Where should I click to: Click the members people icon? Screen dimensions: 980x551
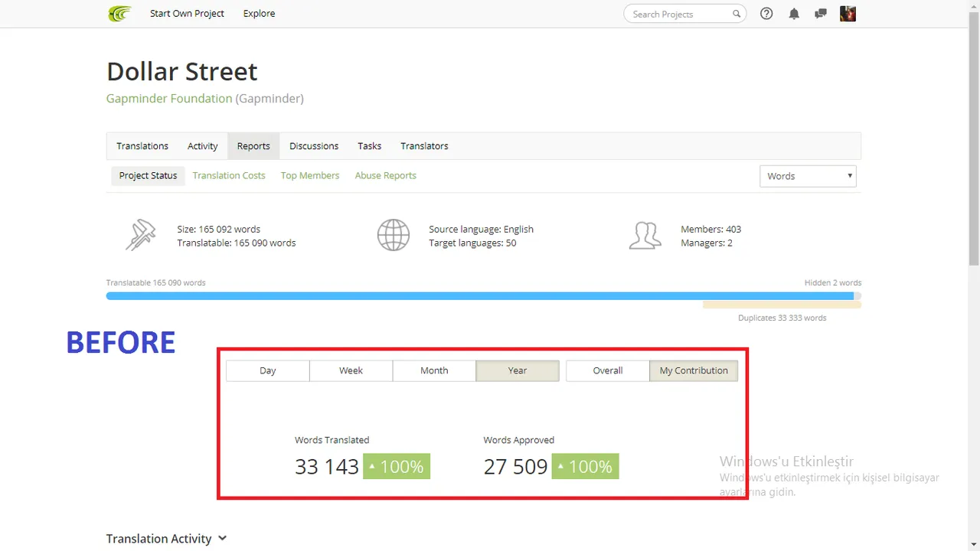(x=645, y=235)
